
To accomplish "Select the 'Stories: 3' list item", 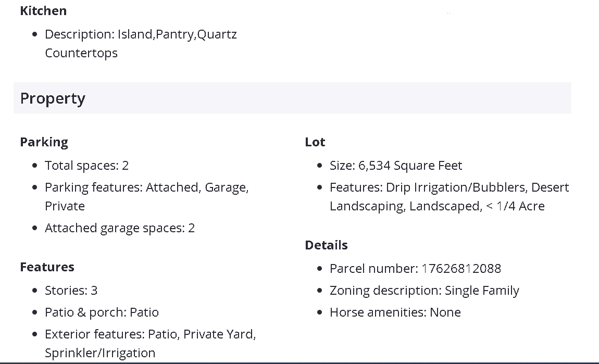I will pyautogui.click(x=71, y=291).
